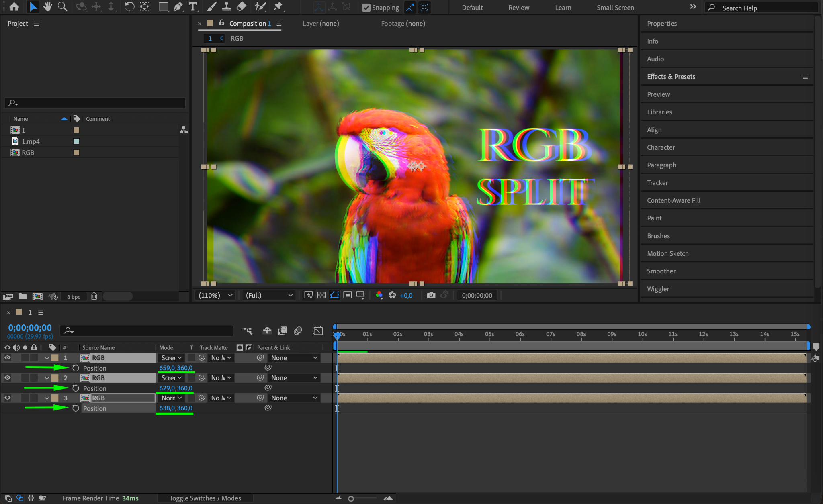This screenshot has width=823, height=504.
Task: Open the resolution Full dropdown
Action: (x=269, y=295)
